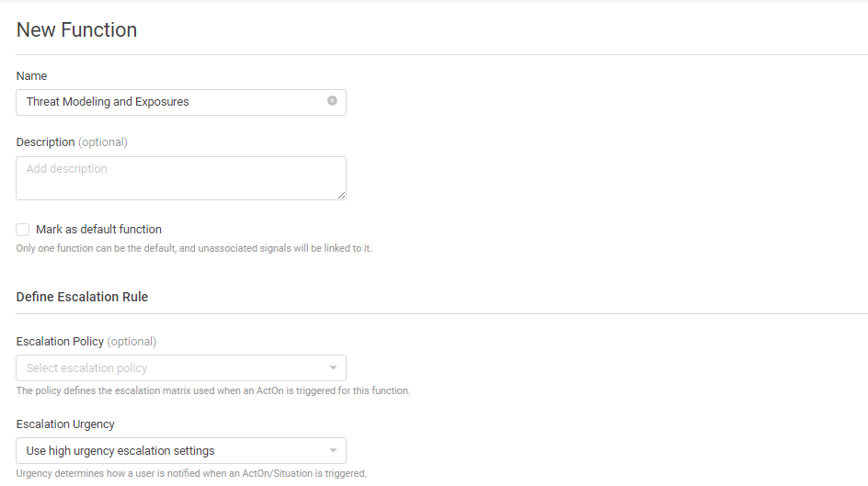Click the '(optional)' text beside Escalation Policy

click(x=131, y=341)
